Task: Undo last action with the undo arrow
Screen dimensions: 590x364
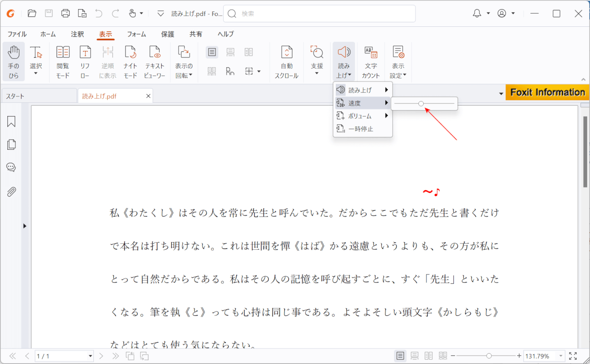Action: [99, 13]
